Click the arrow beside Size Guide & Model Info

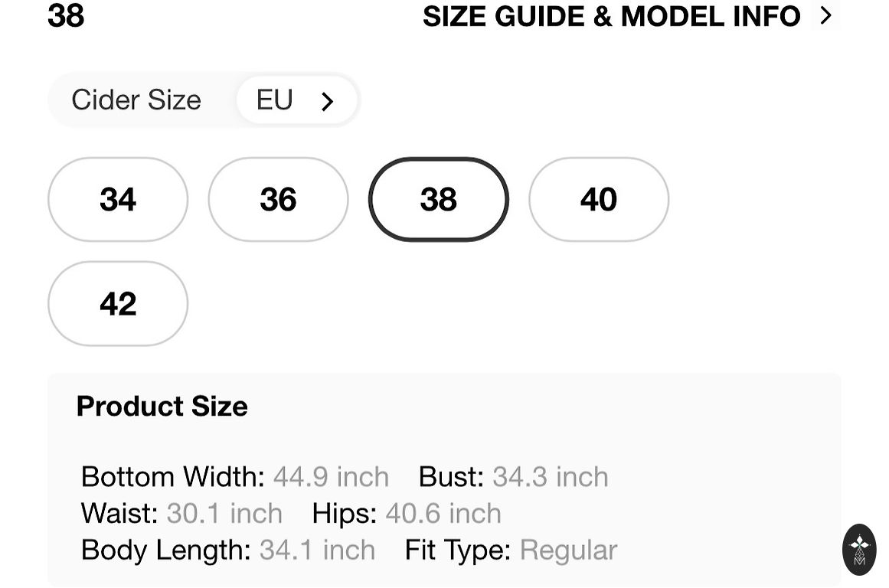825,15
